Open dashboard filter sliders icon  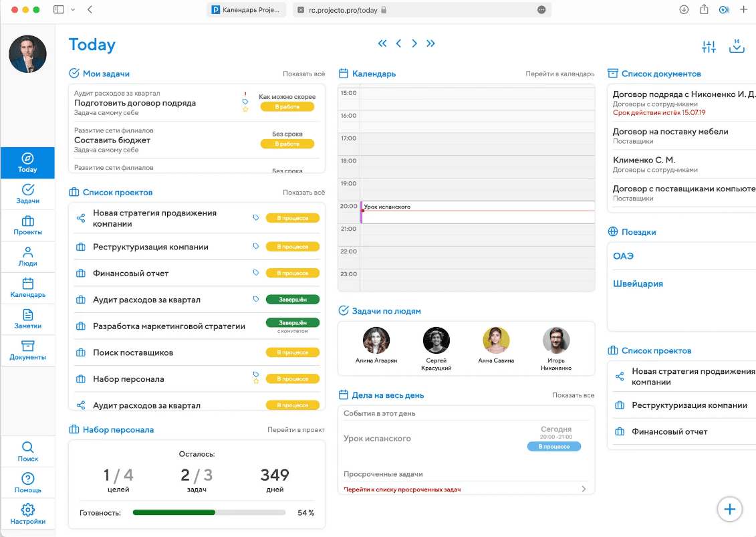(x=709, y=46)
